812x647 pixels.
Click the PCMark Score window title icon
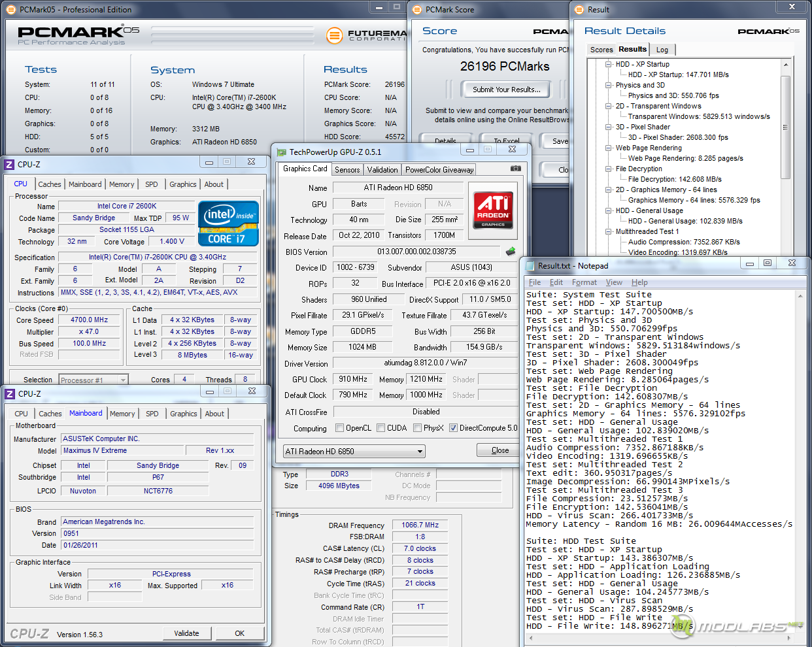pyautogui.click(x=417, y=10)
